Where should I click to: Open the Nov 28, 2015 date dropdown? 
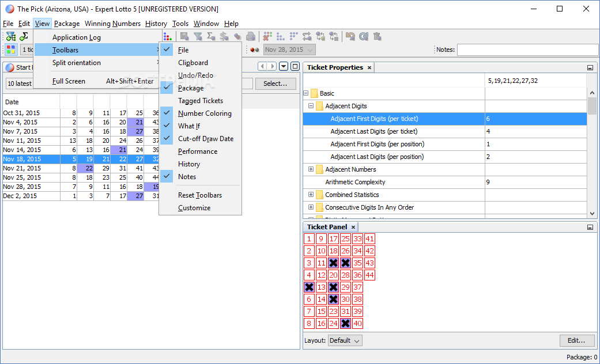click(289, 50)
